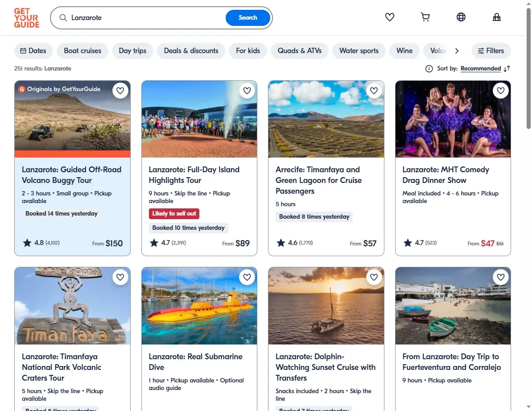Favorite the Real Submarine Dive
The width and height of the screenshot is (532, 411).
(247, 277)
